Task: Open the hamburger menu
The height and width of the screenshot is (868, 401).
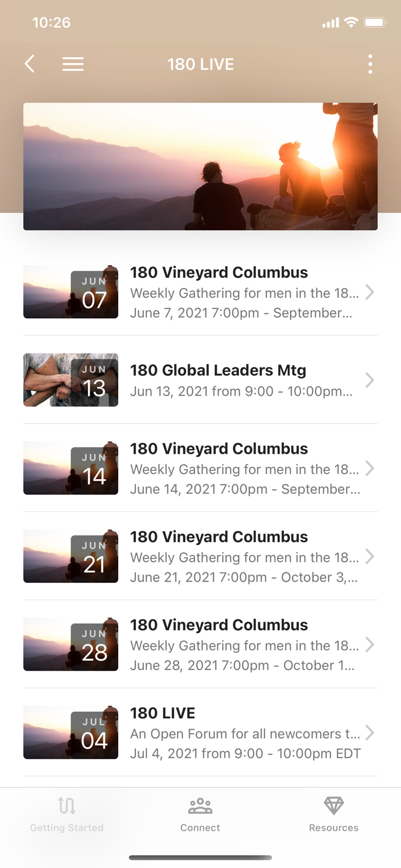Action: pyautogui.click(x=73, y=64)
